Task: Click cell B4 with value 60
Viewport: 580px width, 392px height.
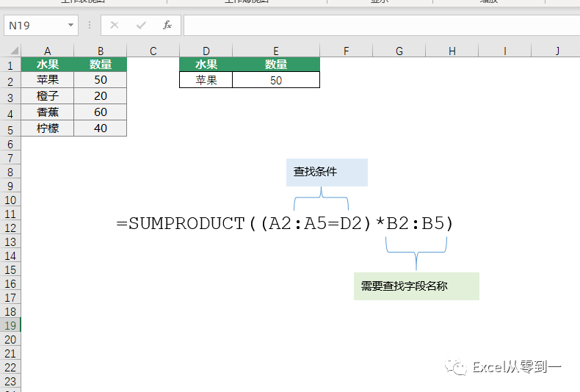Action: (101, 112)
